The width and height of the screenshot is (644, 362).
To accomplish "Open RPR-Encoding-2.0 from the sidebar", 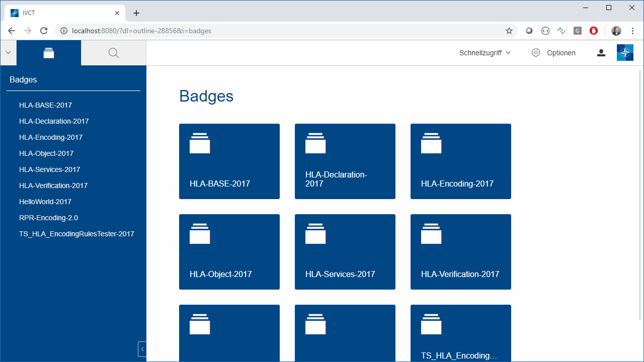I will pos(48,218).
